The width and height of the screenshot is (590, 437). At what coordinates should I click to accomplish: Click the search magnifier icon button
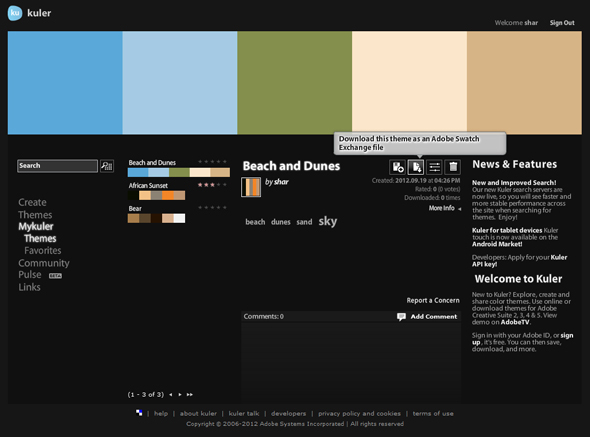click(107, 166)
